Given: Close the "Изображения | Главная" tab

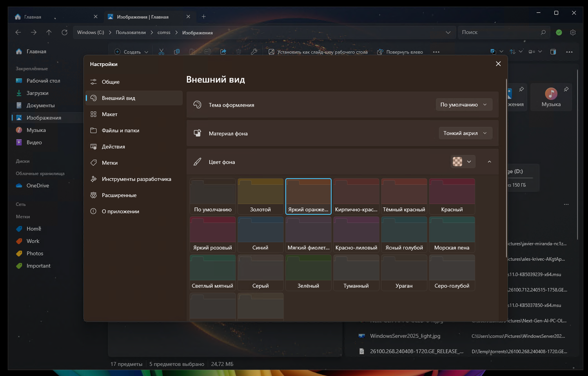Looking at the screenshot, I should click(x=188, y=17).
